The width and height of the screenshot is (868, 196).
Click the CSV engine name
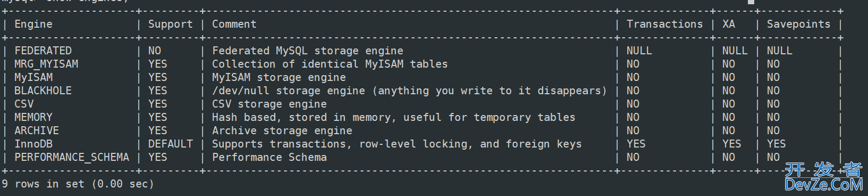tap(24, 104)
